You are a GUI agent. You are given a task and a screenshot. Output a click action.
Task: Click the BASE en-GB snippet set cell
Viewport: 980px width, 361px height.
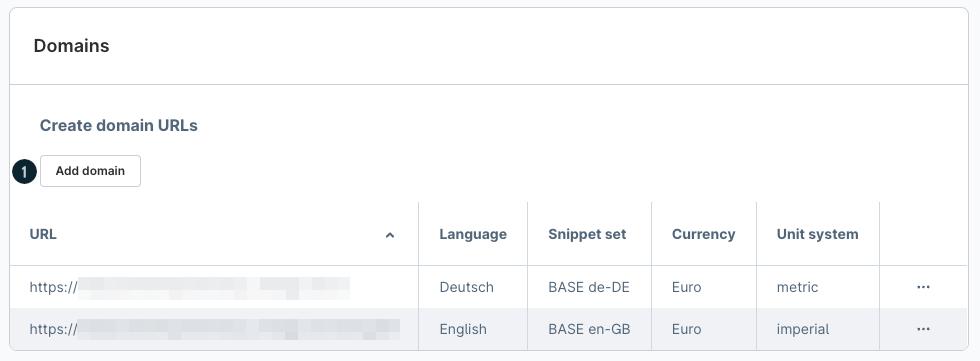[x=589, y=329]
